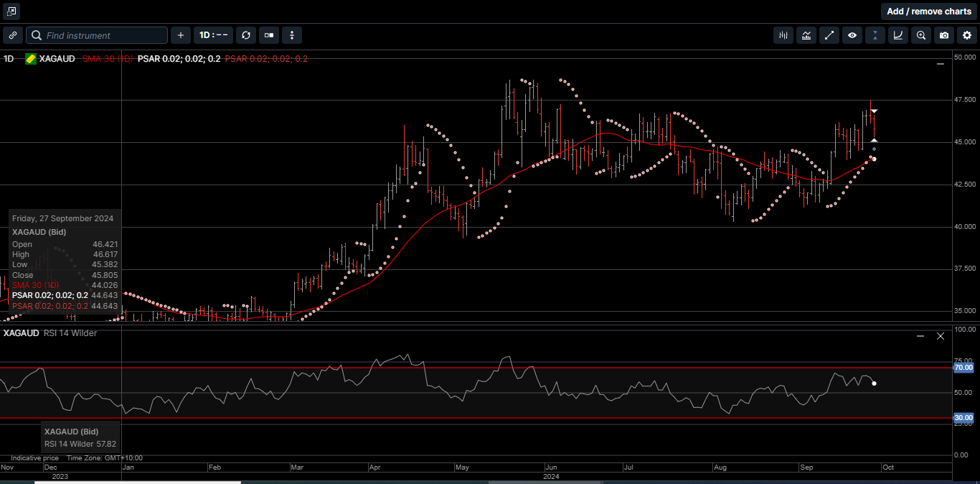
Task: Click the link charts chain icon
Action: click(x=13, y=35)
